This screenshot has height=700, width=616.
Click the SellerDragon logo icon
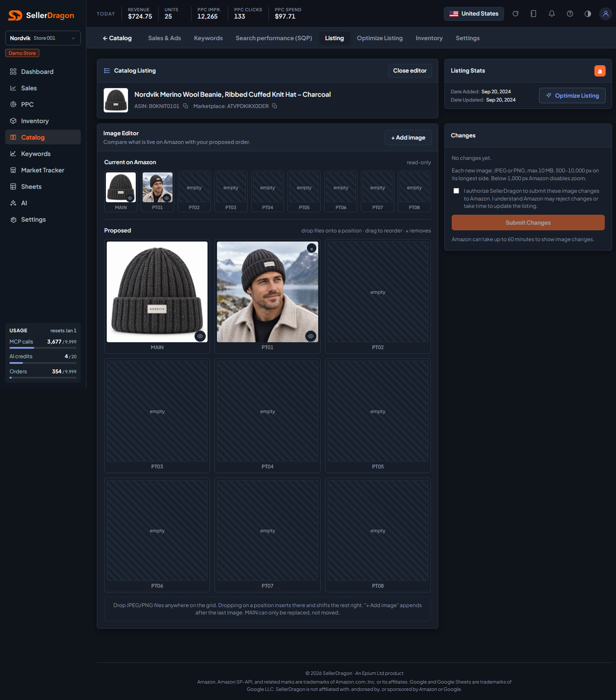(x=15, y=16)
